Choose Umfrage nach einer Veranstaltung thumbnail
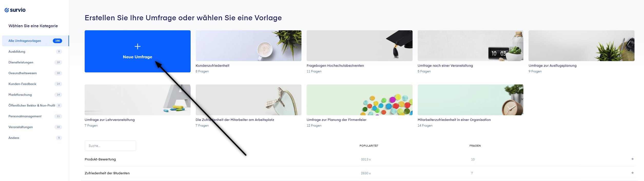The width and height of the screenshot is (644, 181). tap(470, 46)
